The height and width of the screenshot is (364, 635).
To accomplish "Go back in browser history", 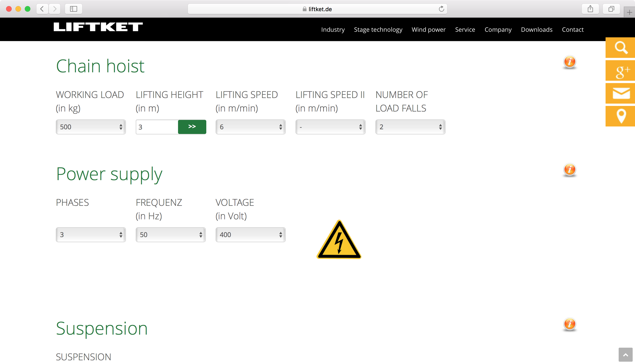I will pyautogui.click(x=42, y=9).
